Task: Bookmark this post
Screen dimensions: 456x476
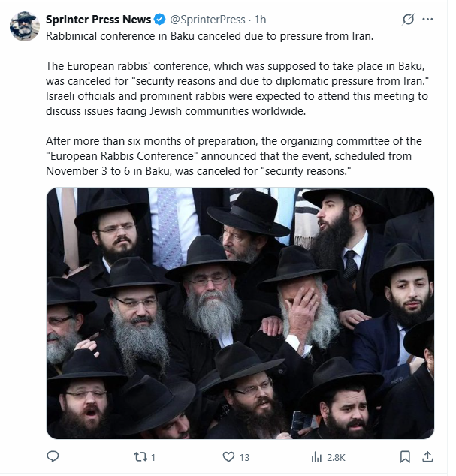Action: point(405,457)
